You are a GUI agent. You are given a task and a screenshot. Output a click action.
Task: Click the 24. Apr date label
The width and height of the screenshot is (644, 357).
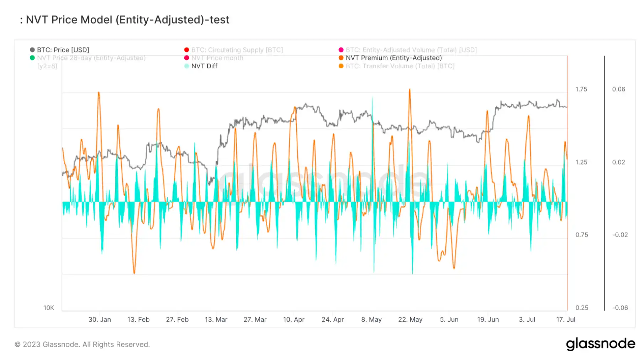pyautogui.click(x=333, y=320)
